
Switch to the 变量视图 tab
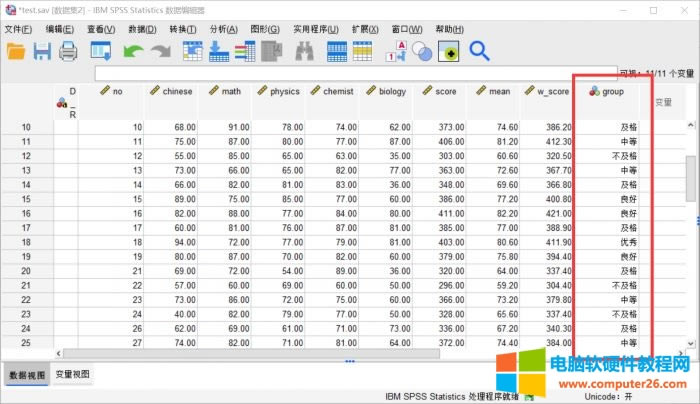[71, 374]
